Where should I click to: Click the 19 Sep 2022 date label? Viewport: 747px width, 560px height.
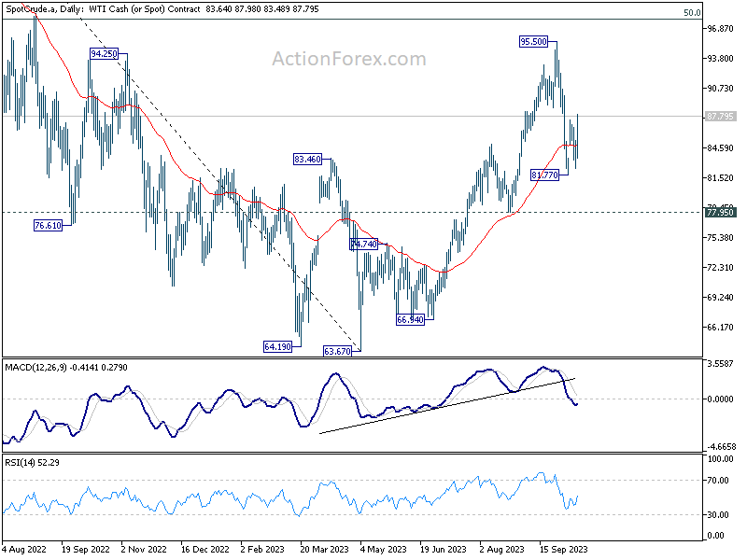(x=85, y=549)
